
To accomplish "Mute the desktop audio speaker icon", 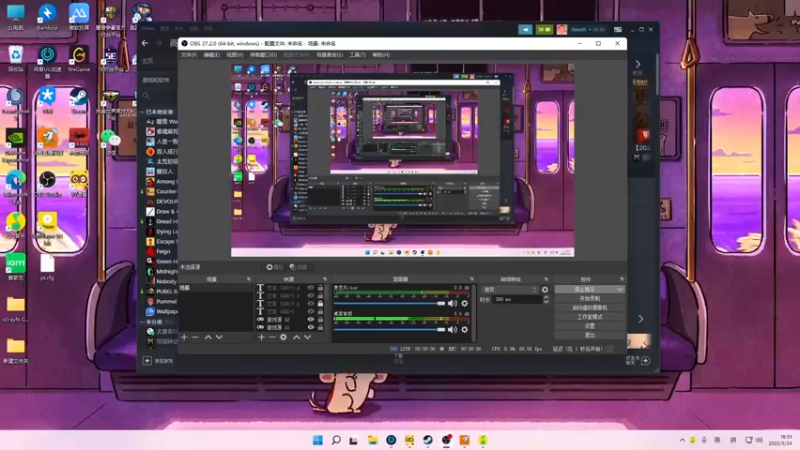I will tap(452, 330).
